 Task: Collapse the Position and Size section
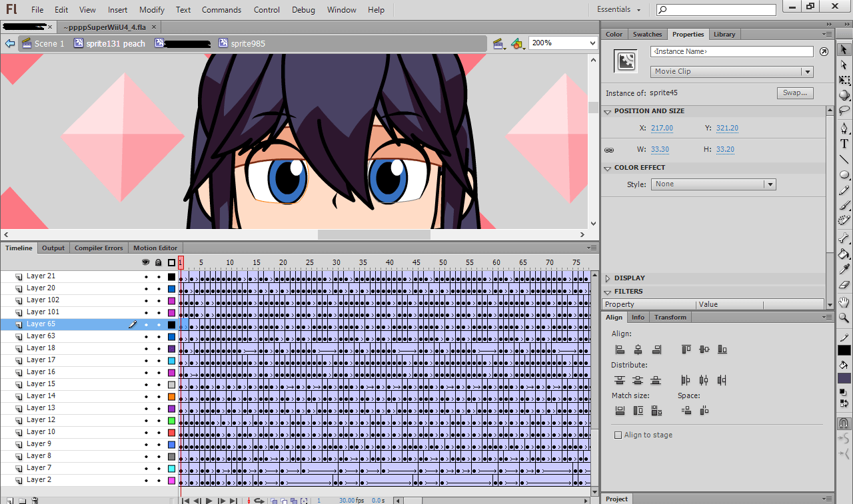point(608,112)
